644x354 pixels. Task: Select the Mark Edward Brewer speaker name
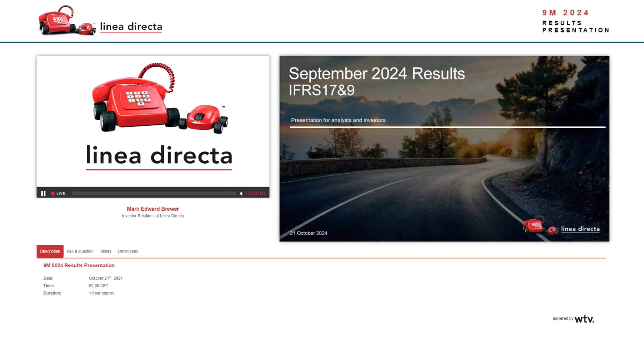tap(153, 209)
